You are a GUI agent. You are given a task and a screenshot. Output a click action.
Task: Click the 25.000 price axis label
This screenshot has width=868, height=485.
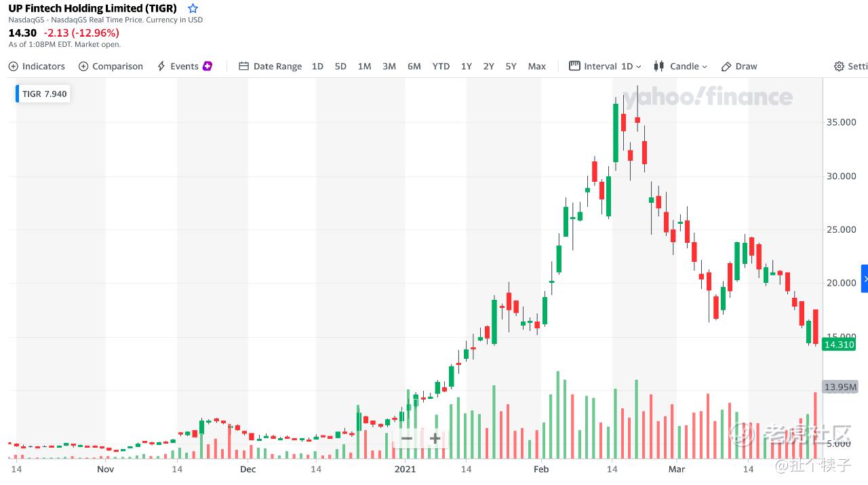[x=841, y=230]
